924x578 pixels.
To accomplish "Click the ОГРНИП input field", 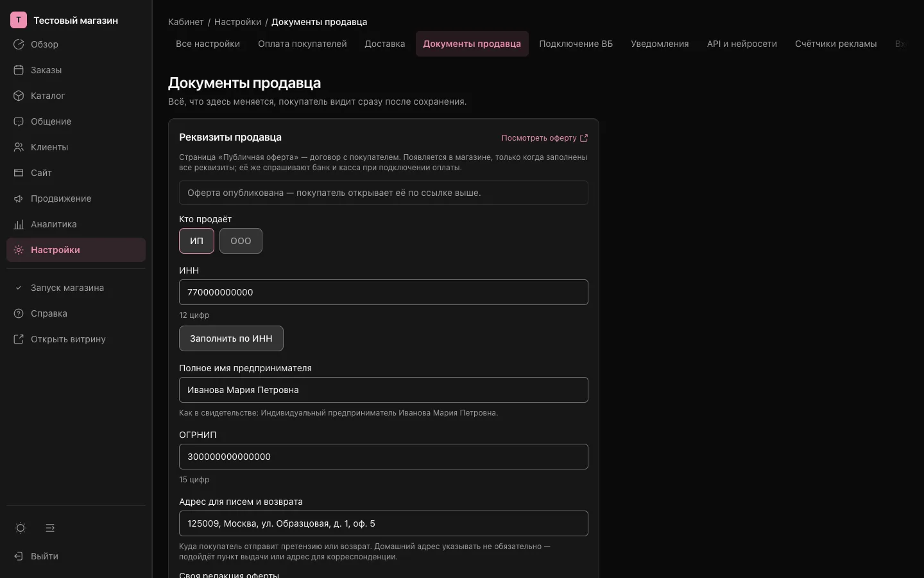I will coord(384,457).
